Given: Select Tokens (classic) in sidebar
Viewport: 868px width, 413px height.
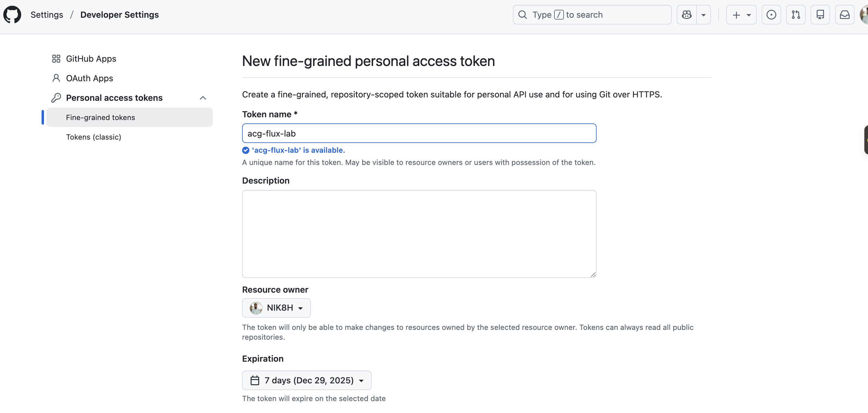Looking at the screenshot, I should [93, 137].
